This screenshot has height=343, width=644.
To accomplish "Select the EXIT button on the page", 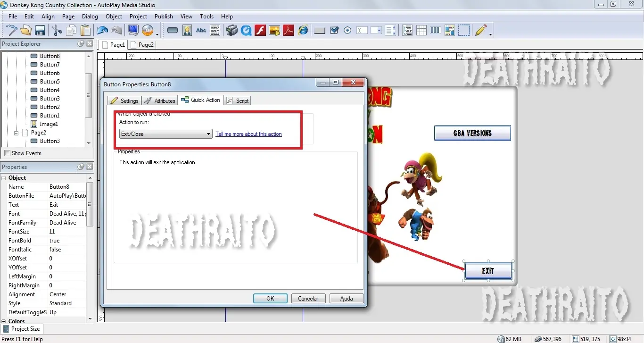I will coord(488,271).
